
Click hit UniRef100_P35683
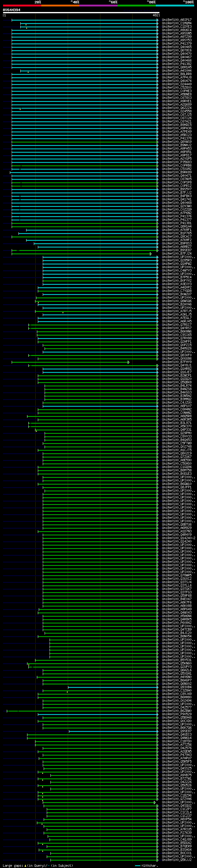(176, 162)
